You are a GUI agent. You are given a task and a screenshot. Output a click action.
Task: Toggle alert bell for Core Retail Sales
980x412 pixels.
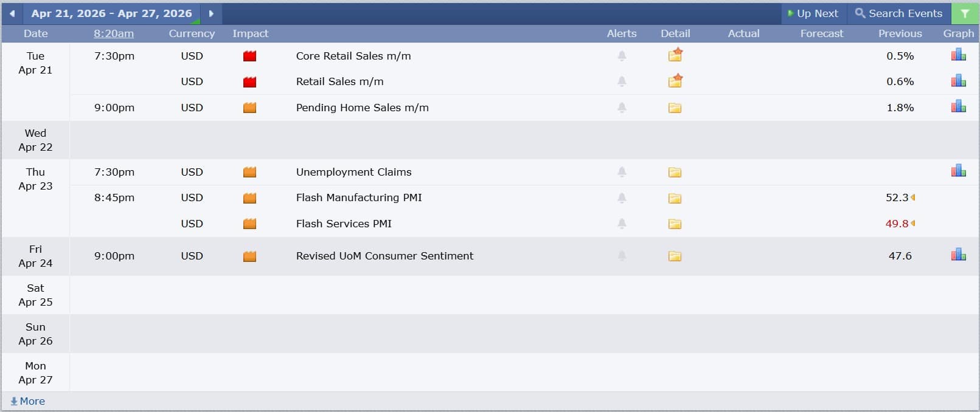pos(622,56)
